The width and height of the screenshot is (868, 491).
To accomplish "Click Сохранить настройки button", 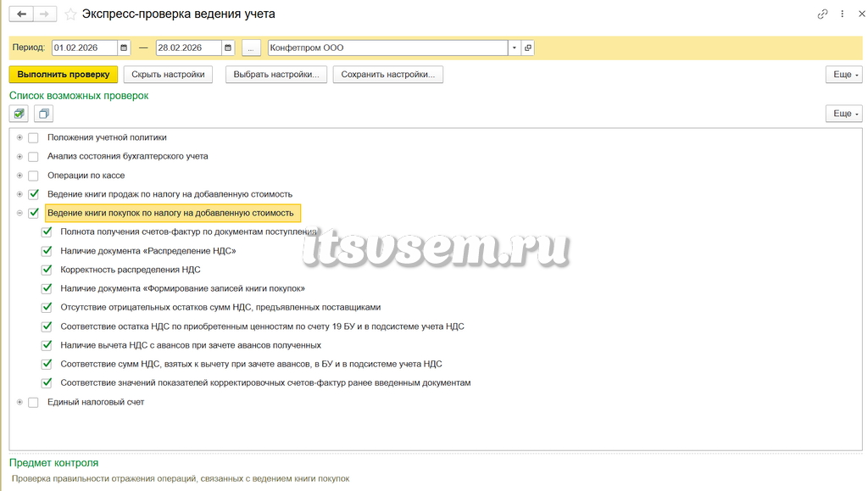I will click(x=387, y=74).
